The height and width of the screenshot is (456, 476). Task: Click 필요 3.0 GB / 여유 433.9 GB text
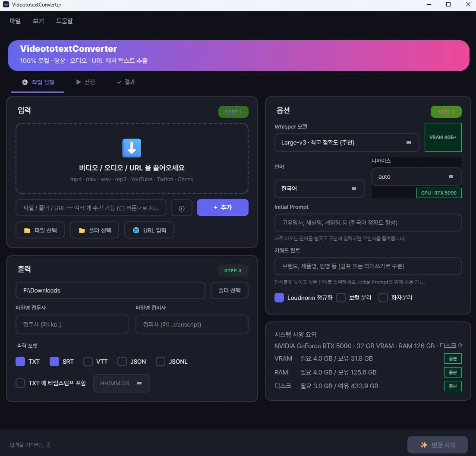pos(339,386)
